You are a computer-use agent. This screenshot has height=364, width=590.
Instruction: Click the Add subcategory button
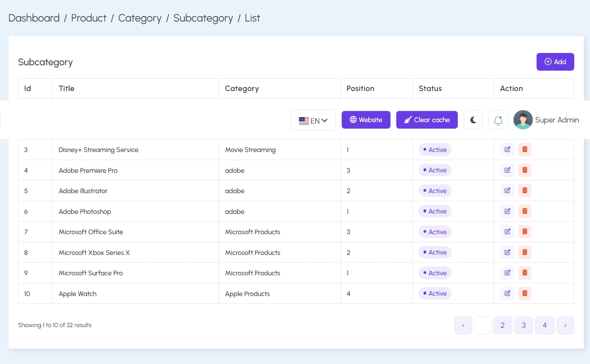pos(555,62)
